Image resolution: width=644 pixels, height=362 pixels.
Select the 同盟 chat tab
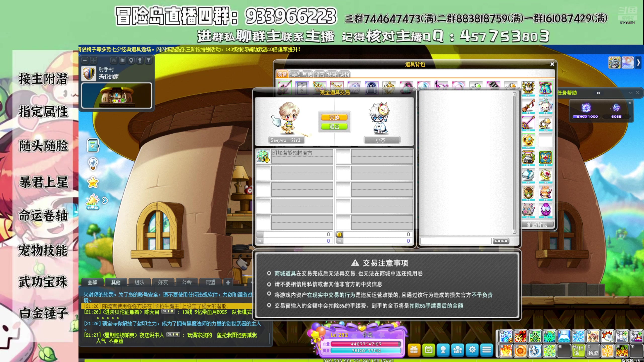(x=210, y=282)
